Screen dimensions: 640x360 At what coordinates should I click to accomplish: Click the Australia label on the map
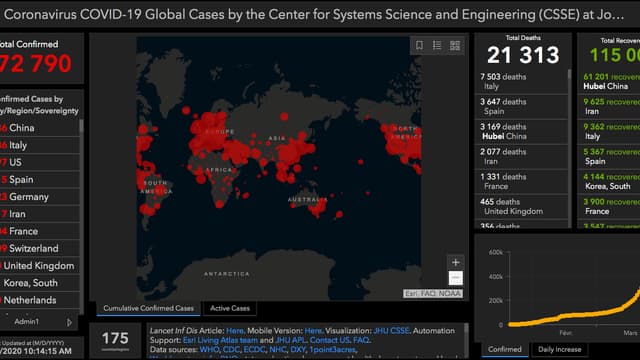click(x=307, y=200)
